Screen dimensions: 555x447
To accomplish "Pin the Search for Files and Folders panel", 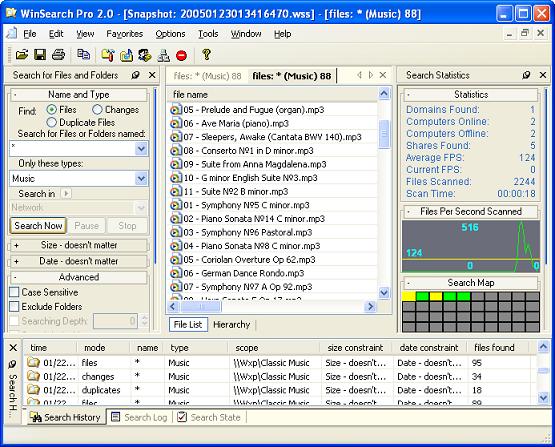I will (135, 75).
